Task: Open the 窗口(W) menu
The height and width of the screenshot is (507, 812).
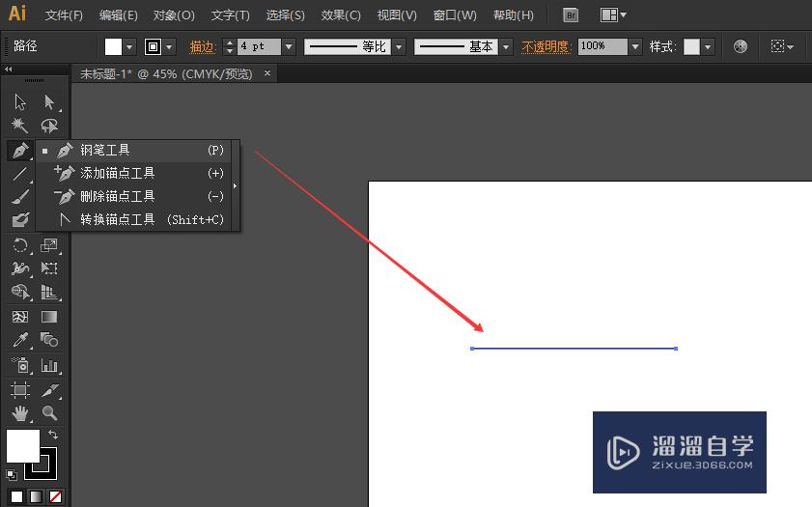Action: [x=455, y=15]
